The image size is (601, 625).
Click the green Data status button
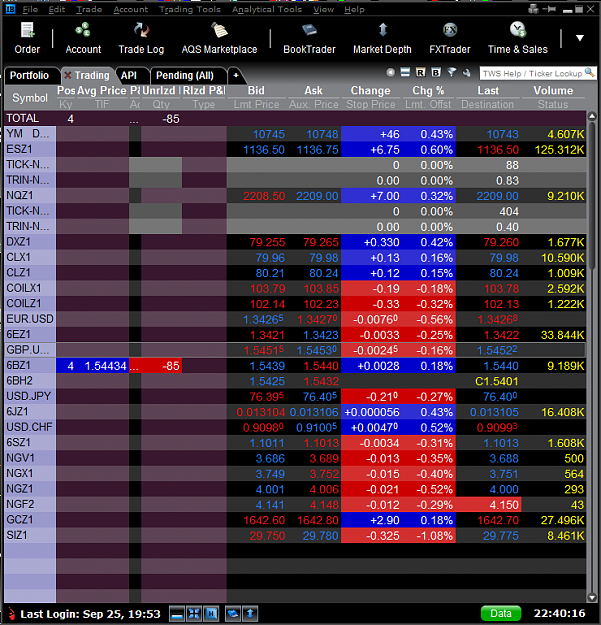pyautogui.click(x=501, y=614)
